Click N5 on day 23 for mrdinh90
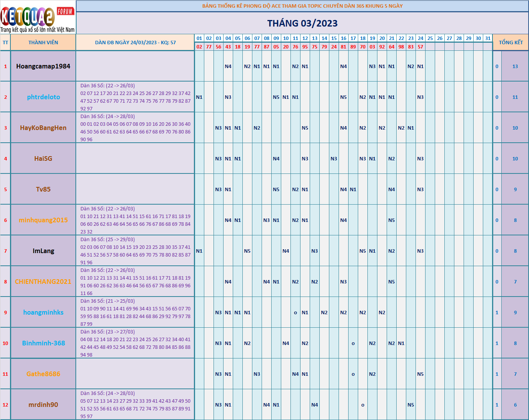This screenshot has width=529, height=420. 411,405
